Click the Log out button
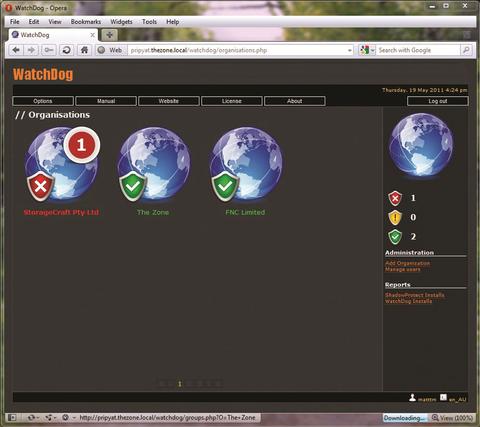This screenshot has width=480, height=427. (x=438, y=101)
